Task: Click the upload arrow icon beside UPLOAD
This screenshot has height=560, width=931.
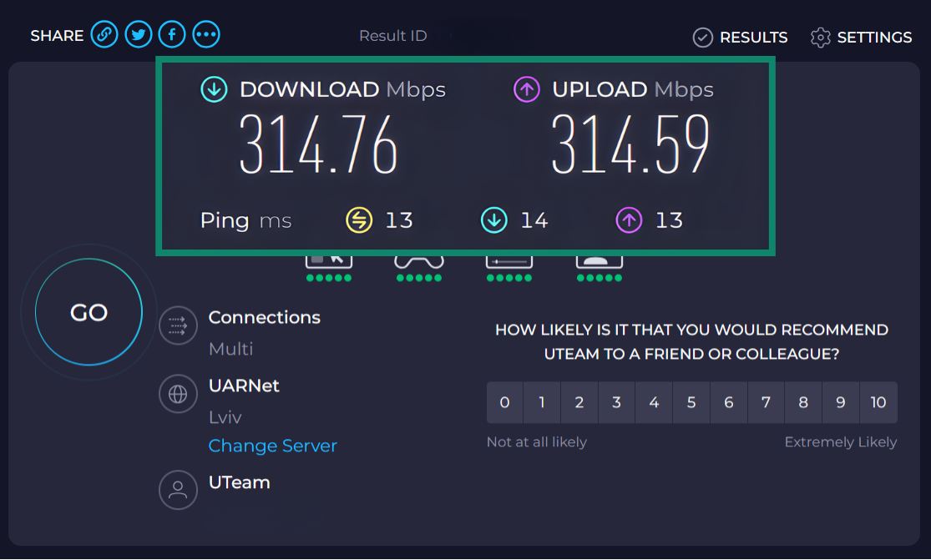Action: click(x=525, y=87)
